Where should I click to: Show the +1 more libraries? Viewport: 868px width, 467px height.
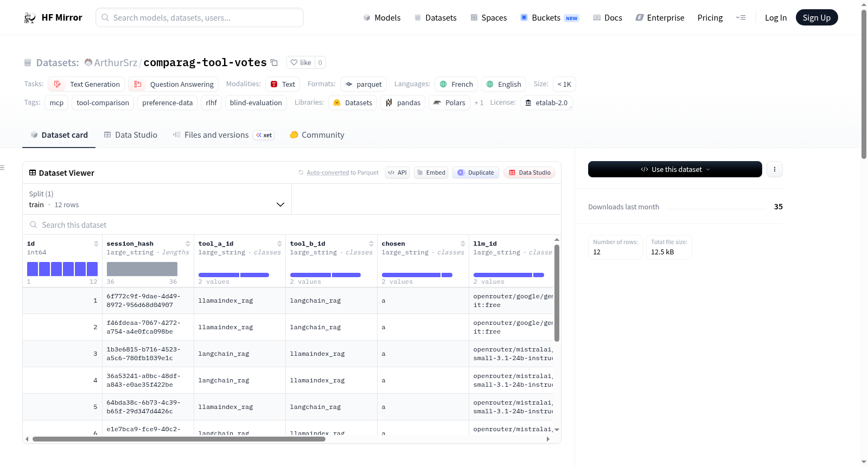[478, 103]
